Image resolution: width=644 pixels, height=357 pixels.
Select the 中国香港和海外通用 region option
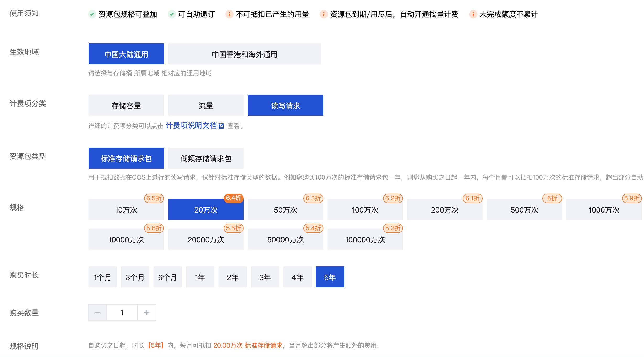[244, 54]
